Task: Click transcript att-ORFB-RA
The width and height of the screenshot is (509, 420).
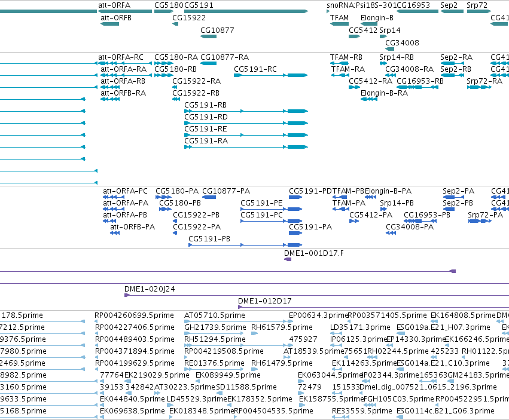Action: click(x=123, y=93)
